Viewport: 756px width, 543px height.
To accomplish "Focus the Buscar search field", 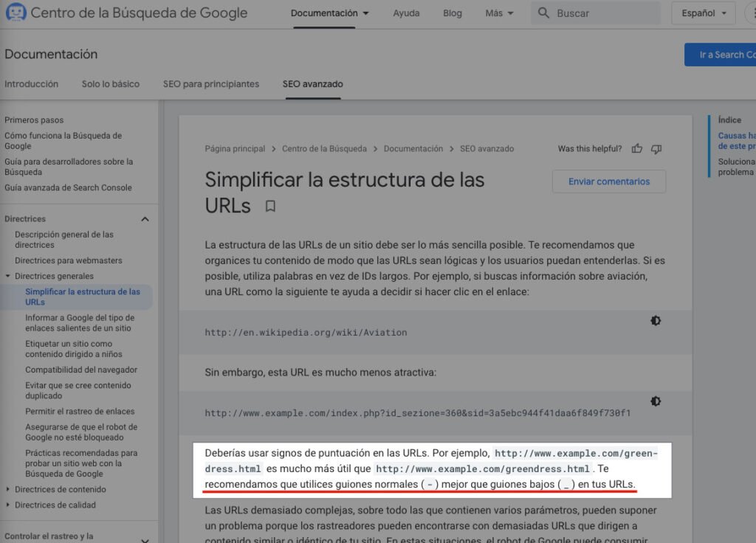I will [596, 13].
